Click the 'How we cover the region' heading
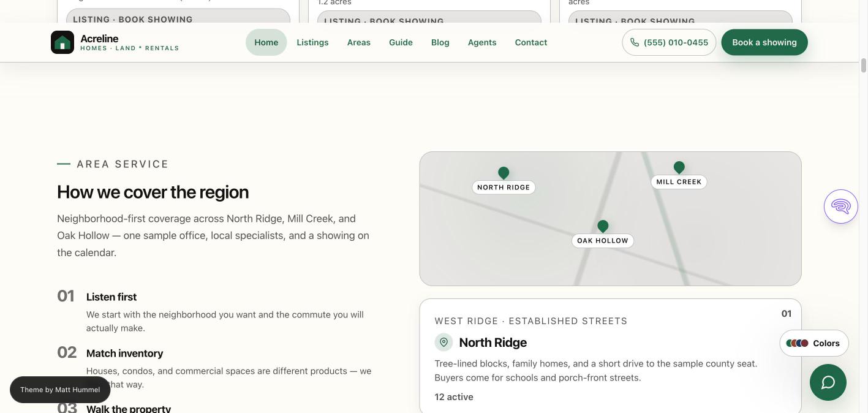Viewport: 868px width, 413px height. click(153, 192)
